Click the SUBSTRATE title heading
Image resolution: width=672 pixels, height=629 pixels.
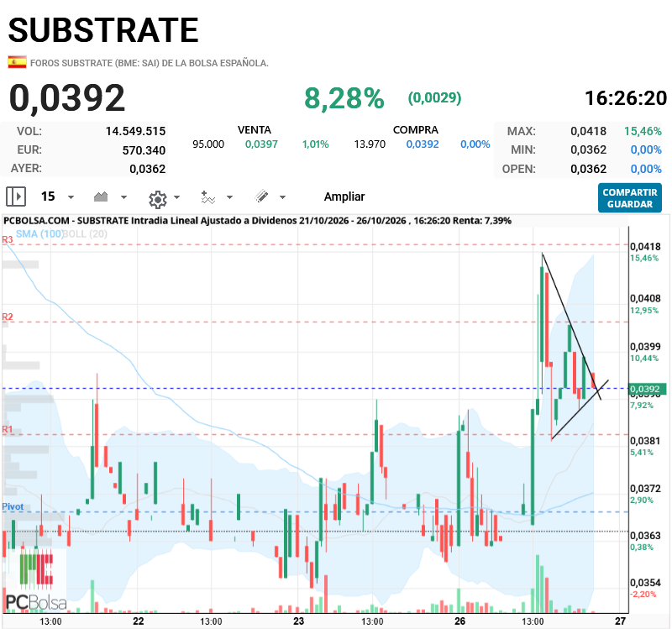[x=103, y=30]
